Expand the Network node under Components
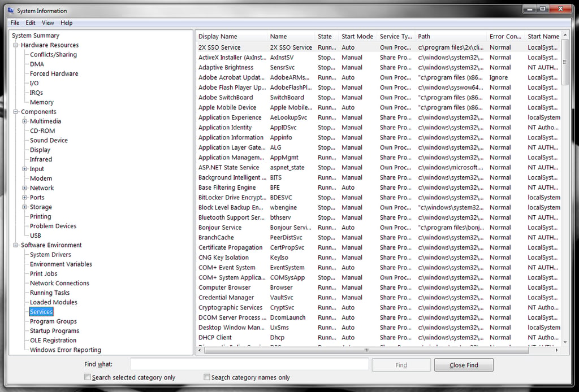The height and width of the screenshot is (392, 579). click(x=25, y=188)
